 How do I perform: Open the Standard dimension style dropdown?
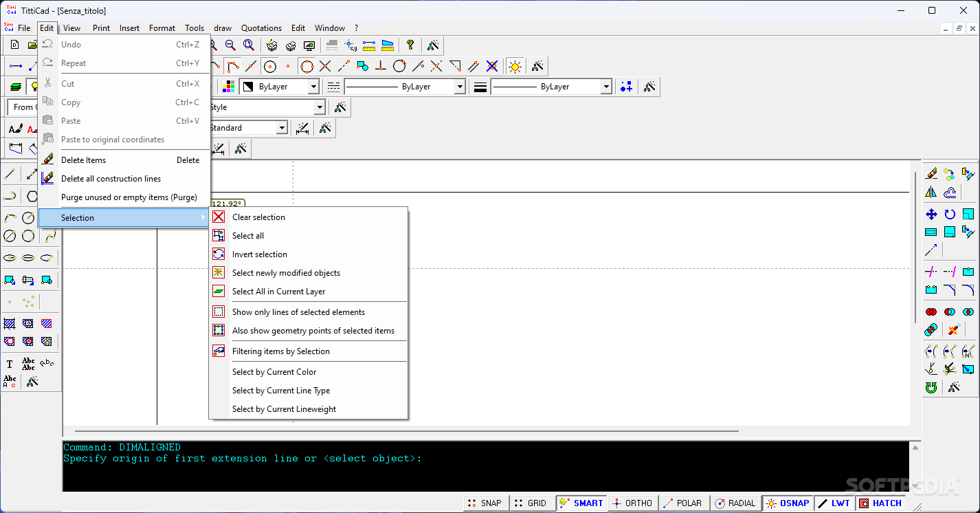pos(282,128)
